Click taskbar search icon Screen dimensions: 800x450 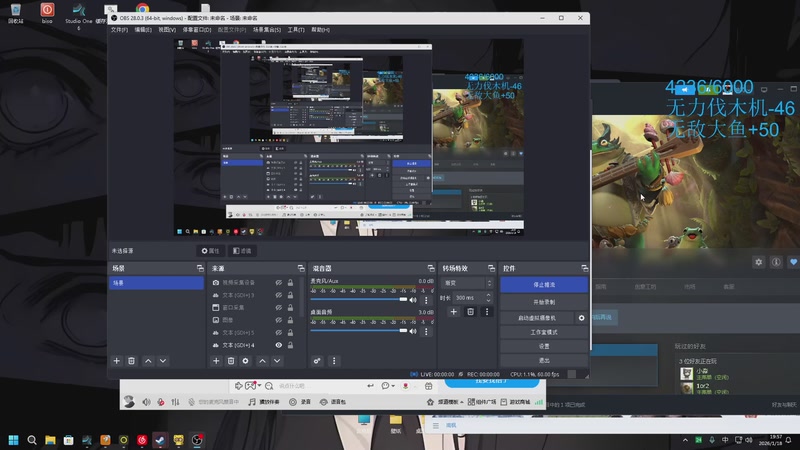(x=32, y=440)
